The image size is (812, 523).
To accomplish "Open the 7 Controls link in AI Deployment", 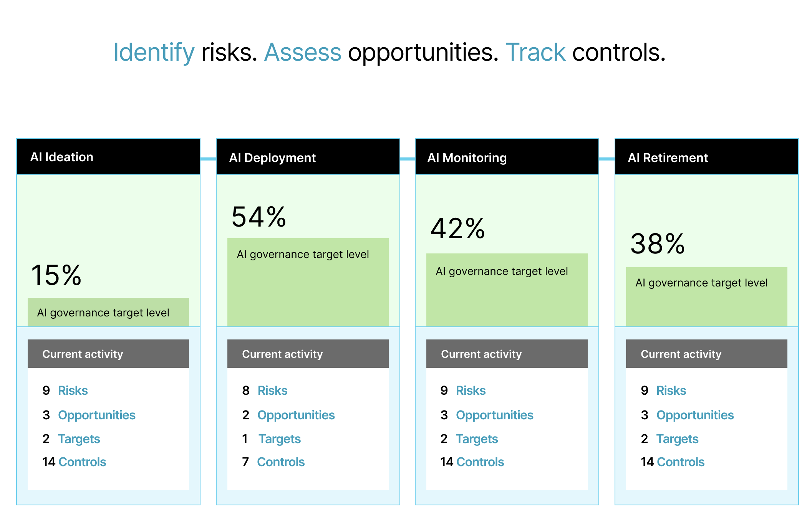I will (281, 462).
